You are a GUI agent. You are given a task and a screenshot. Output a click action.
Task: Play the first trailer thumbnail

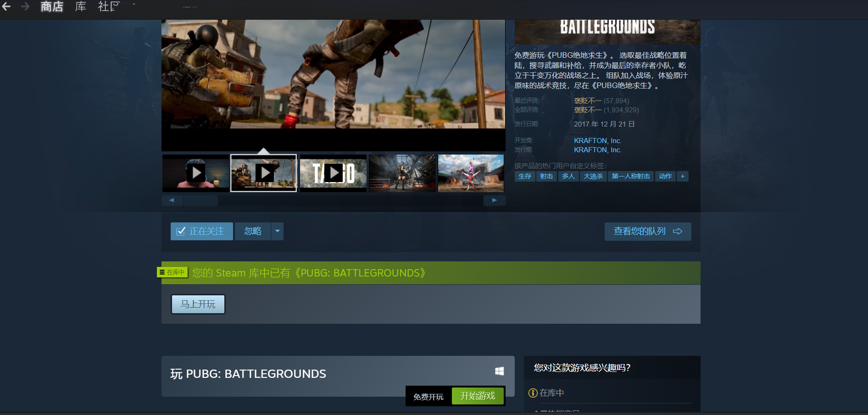195,173
